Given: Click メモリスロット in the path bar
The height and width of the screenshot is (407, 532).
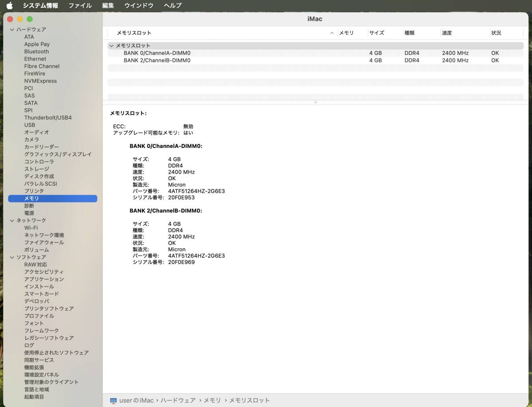Looking at the screenshot, I should (249, 400).
